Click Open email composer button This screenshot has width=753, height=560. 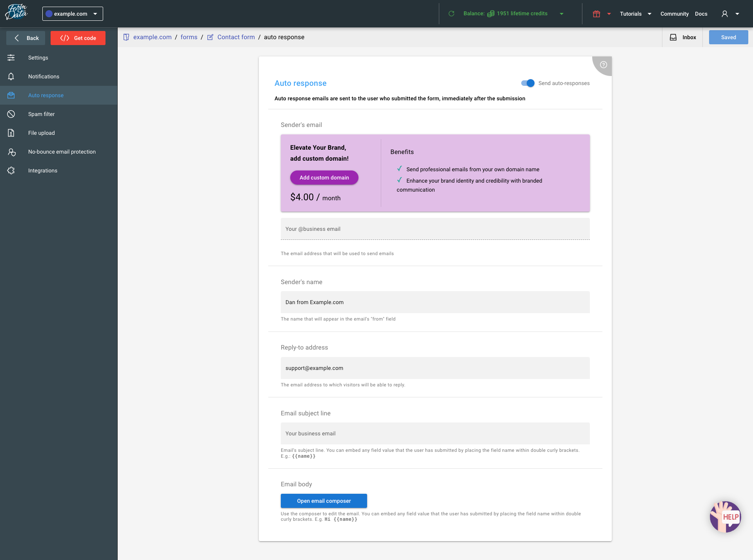point(324,501)
